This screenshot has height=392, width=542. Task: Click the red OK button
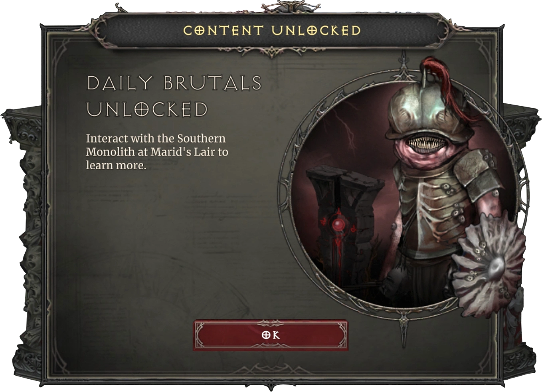click(271, 335)
